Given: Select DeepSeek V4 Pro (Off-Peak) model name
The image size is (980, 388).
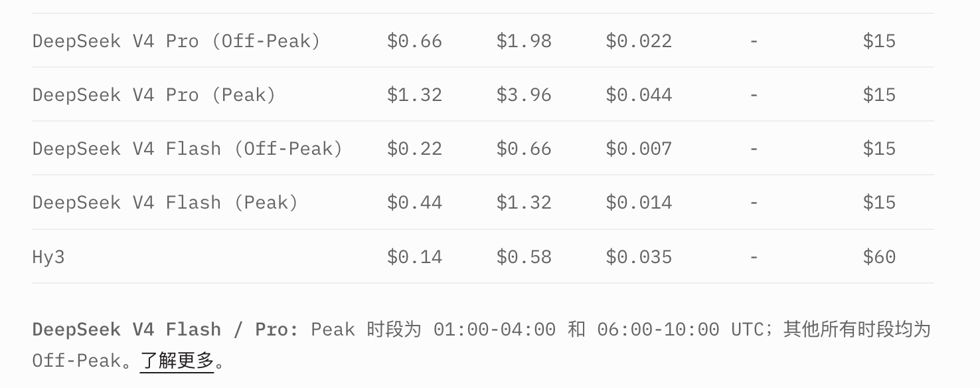Looking at the screenshot, I should tap(177, 41).
